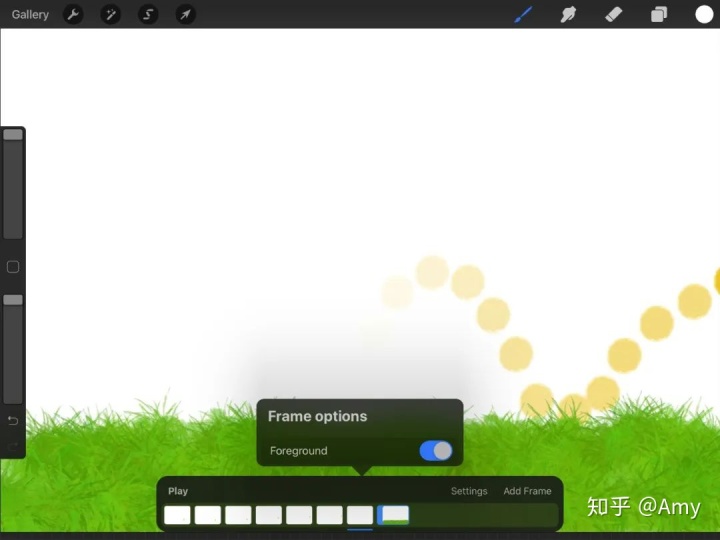This screenshot has width=720, height=540.
Task: Select the third frame thumbnail
Action: point(238,515)
